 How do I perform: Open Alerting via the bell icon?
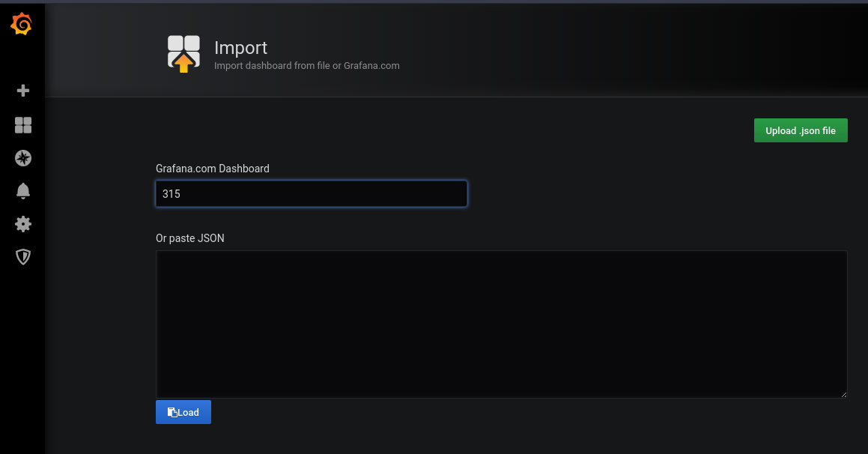pos(23,191)
